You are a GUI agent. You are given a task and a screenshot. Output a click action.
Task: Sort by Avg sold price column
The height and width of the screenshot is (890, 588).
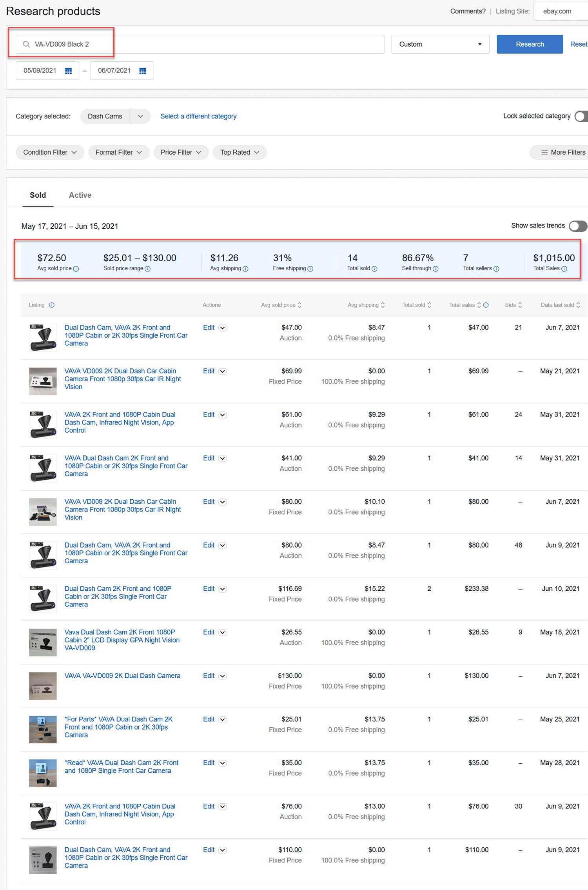(281, 305)
